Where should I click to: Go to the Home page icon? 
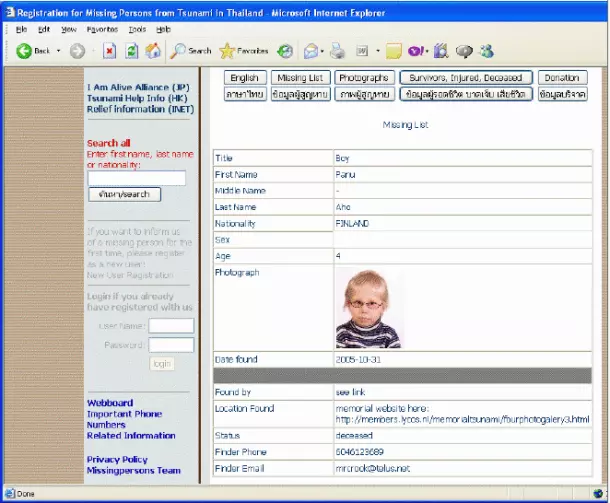pos(153,51)
